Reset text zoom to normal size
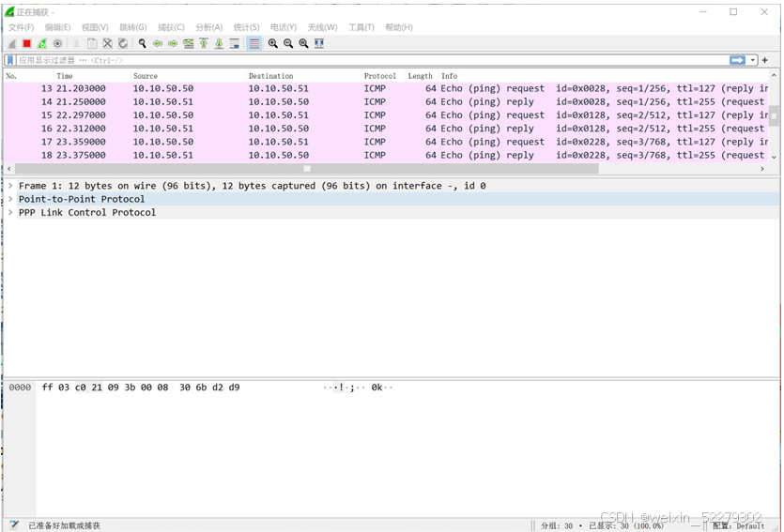Image resolution: width=784 pixels, height=532 pixels. [303, 43]
